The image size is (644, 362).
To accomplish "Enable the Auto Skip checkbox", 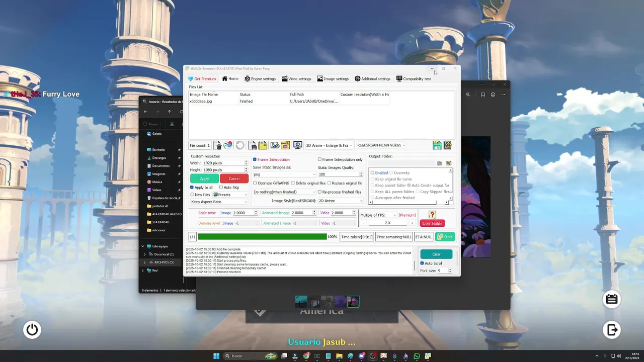I will tap(221, 187).
